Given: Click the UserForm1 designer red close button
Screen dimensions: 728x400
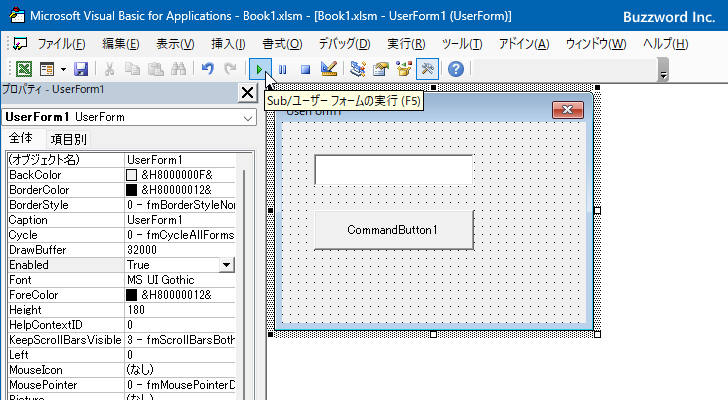Looking at the screenshot, I should (x=568, y=110).
